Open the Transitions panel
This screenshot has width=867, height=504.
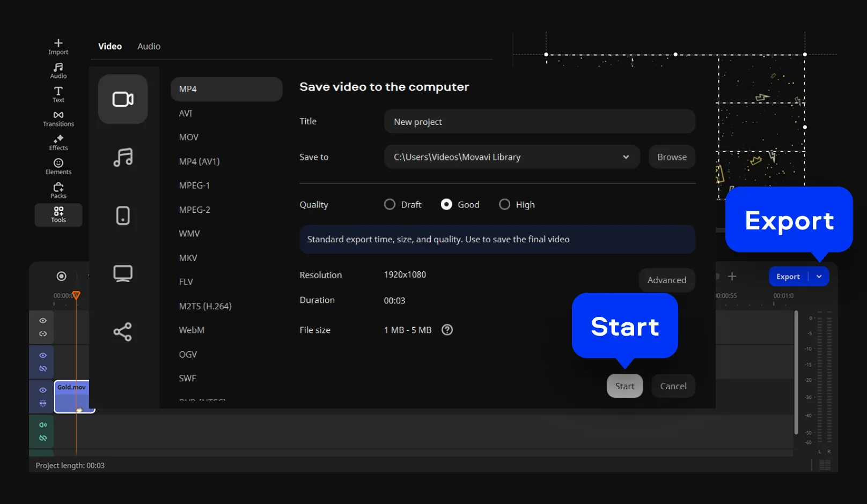58,118
